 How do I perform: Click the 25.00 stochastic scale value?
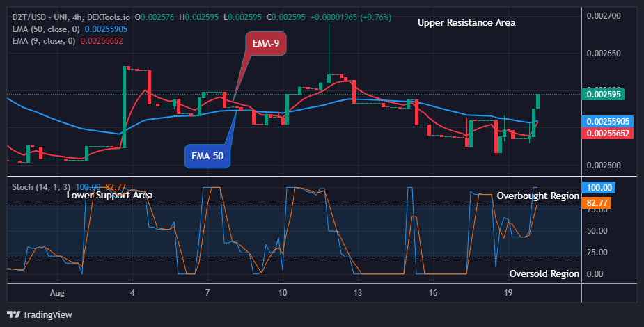[597, 252]
